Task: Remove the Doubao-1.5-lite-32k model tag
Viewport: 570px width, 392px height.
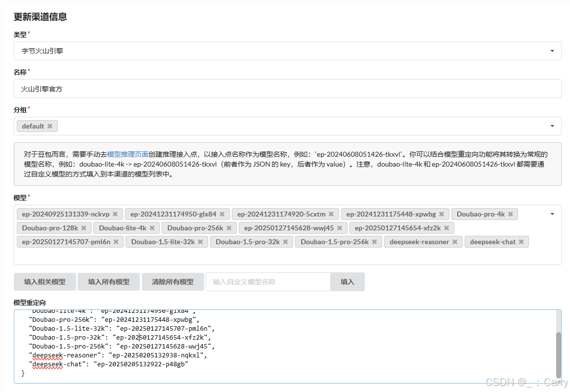Action: [200, 242]
